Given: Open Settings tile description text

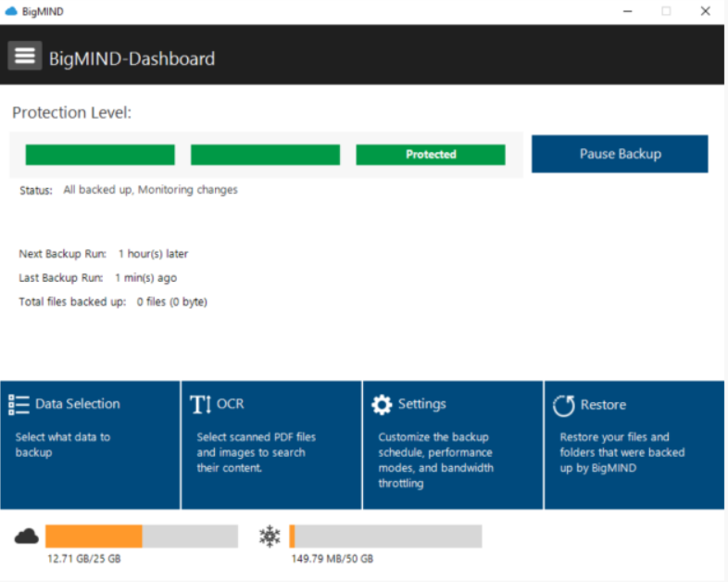Looking at the screenshot, I should (x=435, y=460).
